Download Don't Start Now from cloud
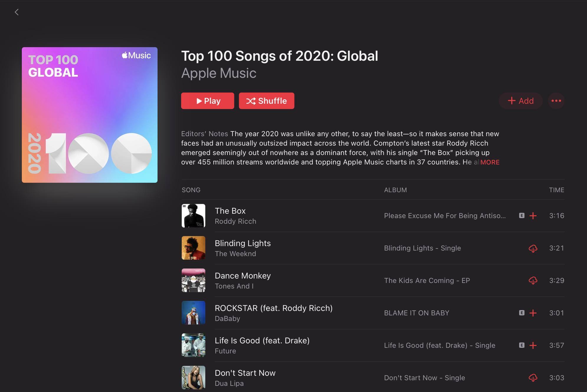 pyautogui.click(x=533, y=378)
